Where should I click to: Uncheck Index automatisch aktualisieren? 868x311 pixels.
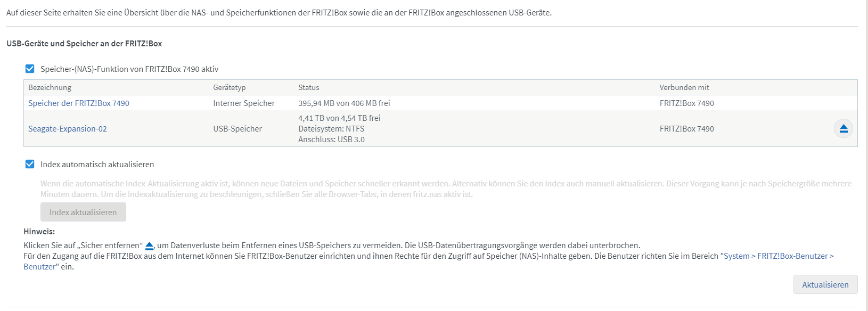point(30,164)
